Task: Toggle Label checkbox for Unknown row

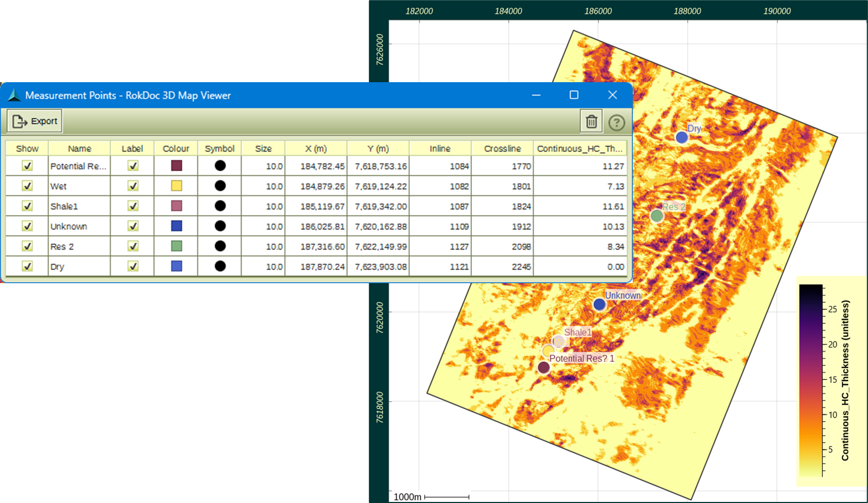Action: coord(133,226)
